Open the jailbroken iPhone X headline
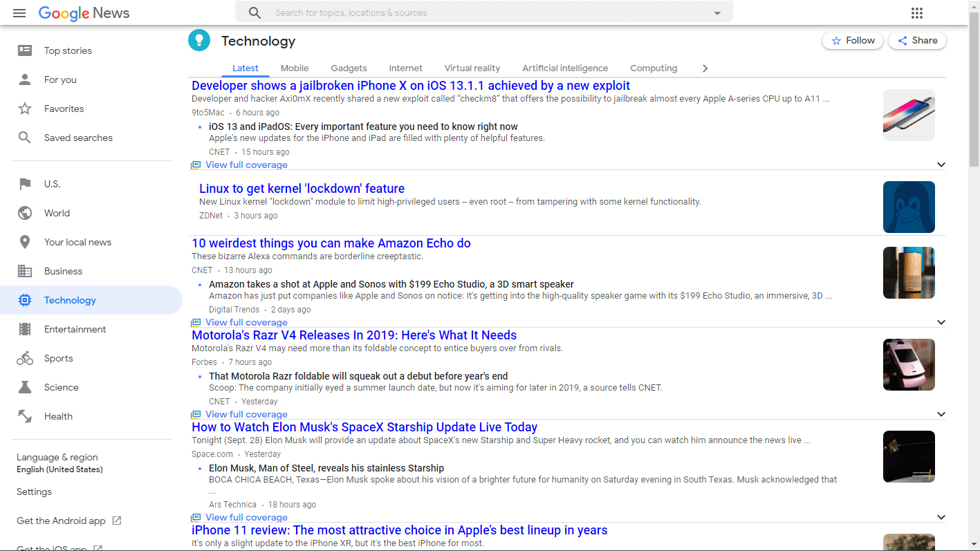This screenshot has height=551, width=980. click(x=411, y=86)
